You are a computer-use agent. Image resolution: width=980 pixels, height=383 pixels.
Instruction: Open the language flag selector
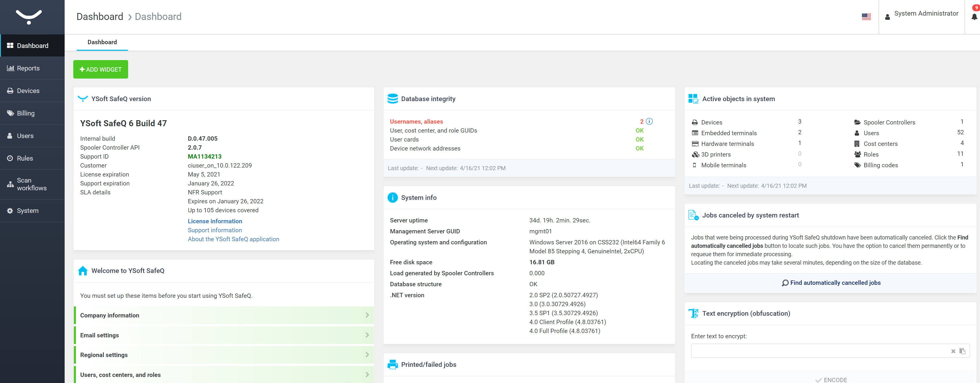[x=867, y=16]
